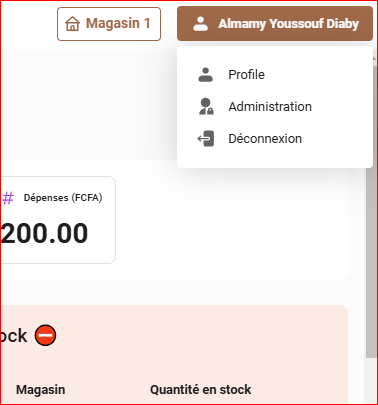378x405 pixels.
Task: Click the house icon beside Magasin 1
Action: [x=72, y=24]
